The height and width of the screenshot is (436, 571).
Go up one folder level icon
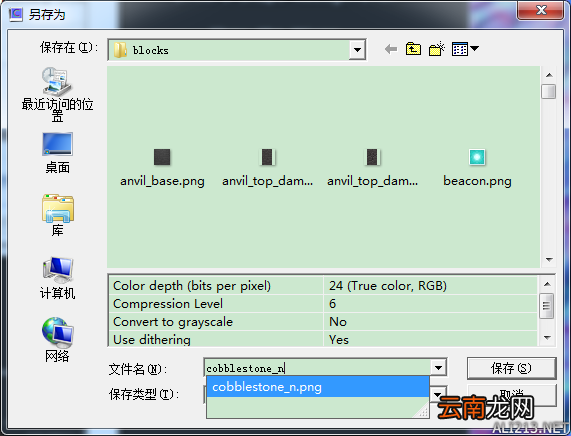(413, 49)
